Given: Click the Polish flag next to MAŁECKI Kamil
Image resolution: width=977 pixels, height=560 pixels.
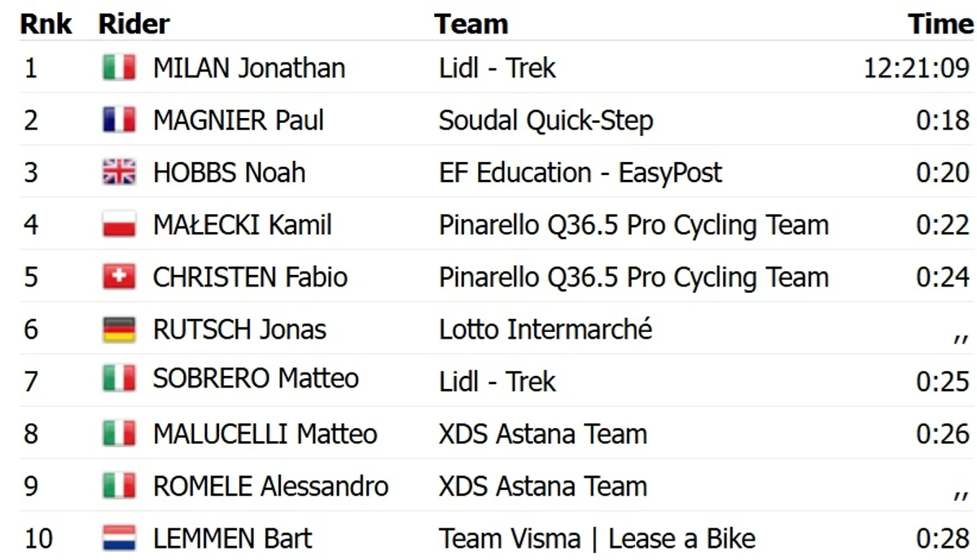Looking at the screenshot, I should (119, 225).
